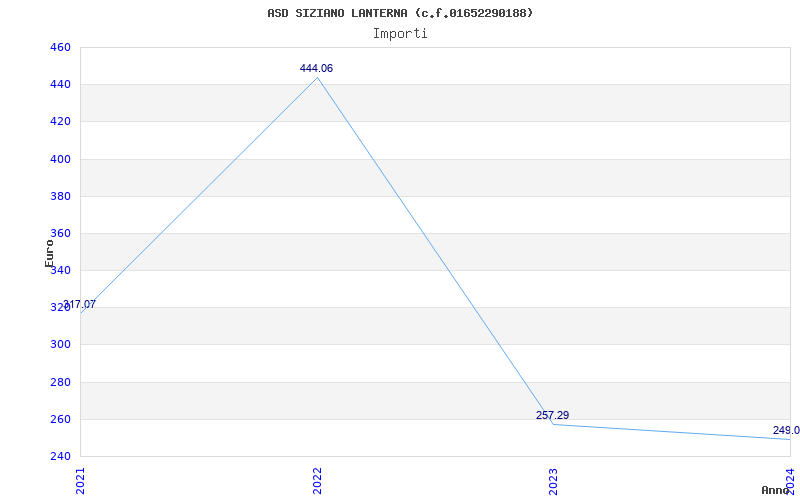Select the 444.06 data label

click(x=316, y=68)
